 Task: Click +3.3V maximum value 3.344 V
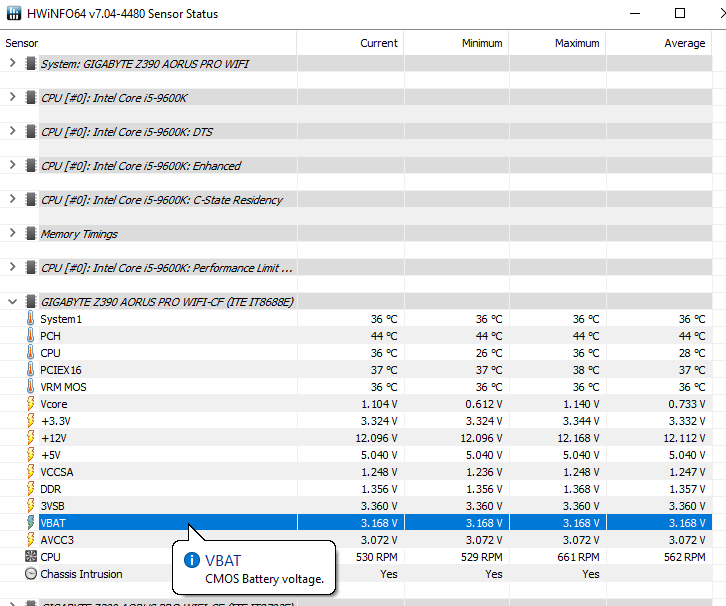coord(581,421)
